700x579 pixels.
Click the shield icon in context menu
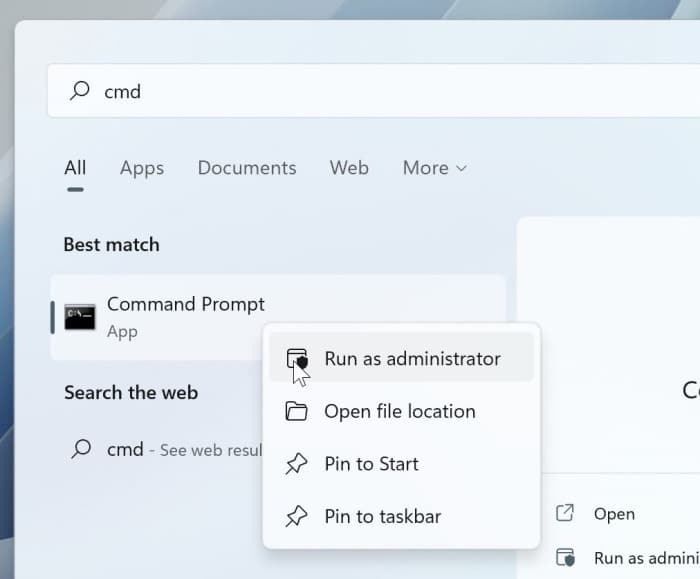tap(297, 358)
